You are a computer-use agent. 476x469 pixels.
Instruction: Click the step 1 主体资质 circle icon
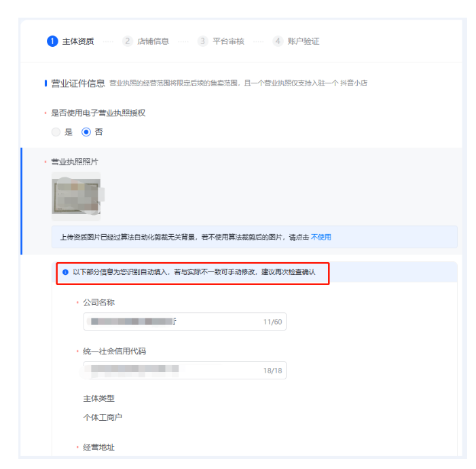(52, 41)
